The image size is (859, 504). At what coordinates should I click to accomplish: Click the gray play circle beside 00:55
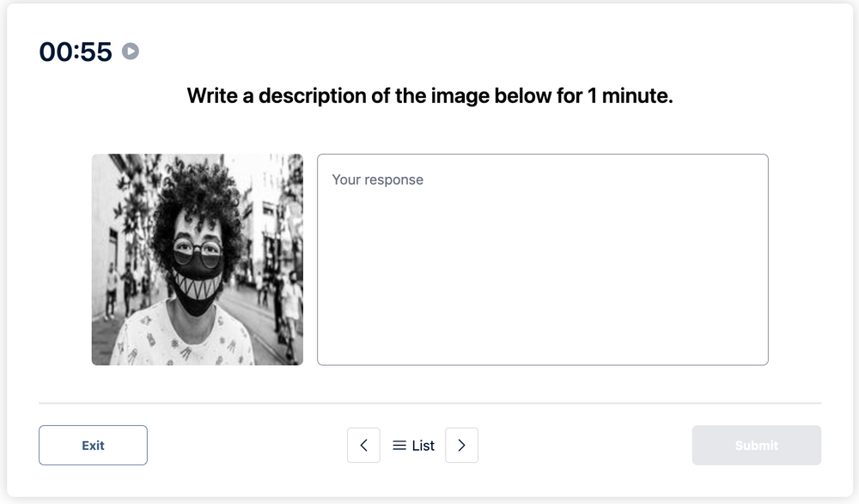[x=130, y=52]
